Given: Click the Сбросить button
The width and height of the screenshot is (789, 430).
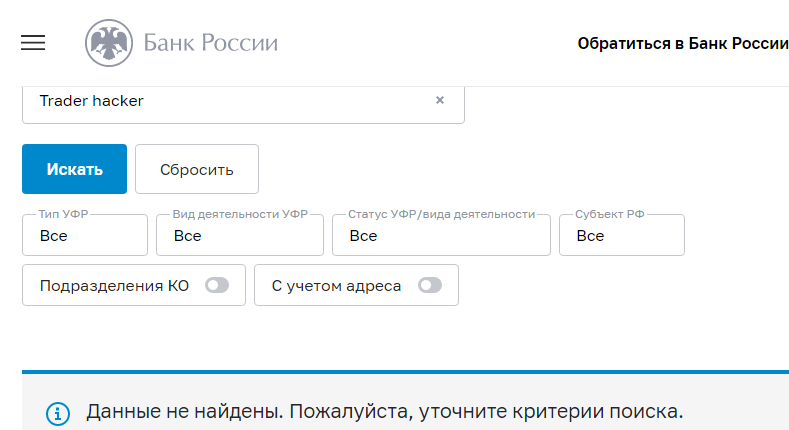Looking at the screenshot, I should (x=197, y=169).
